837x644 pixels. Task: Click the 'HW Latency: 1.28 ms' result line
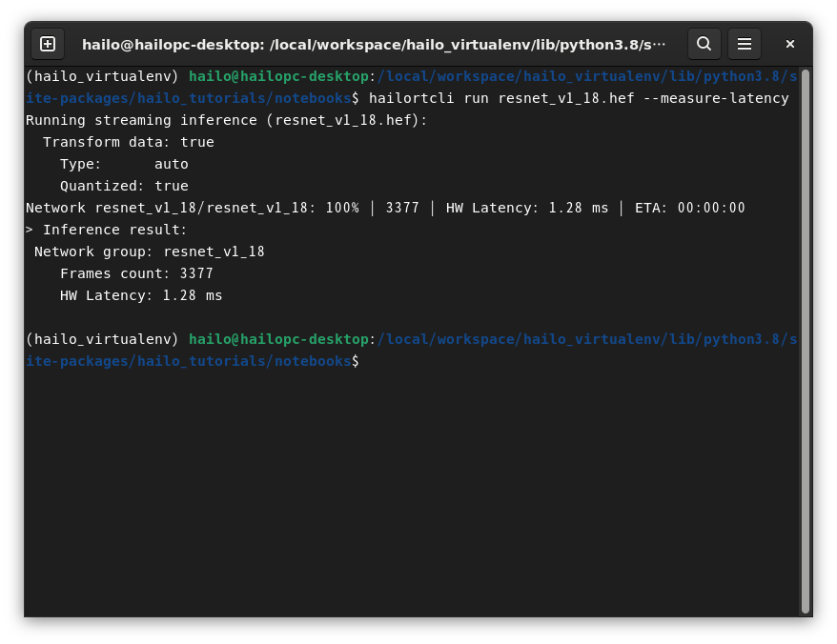pos(141,295)
